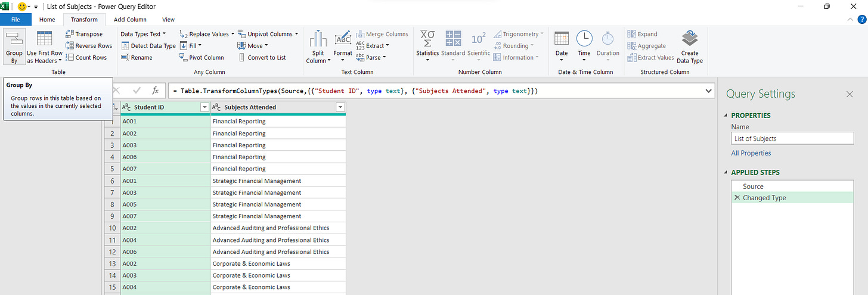Click the Time clock icon
This screenshot has width=868, height=295.
[584, 39]
